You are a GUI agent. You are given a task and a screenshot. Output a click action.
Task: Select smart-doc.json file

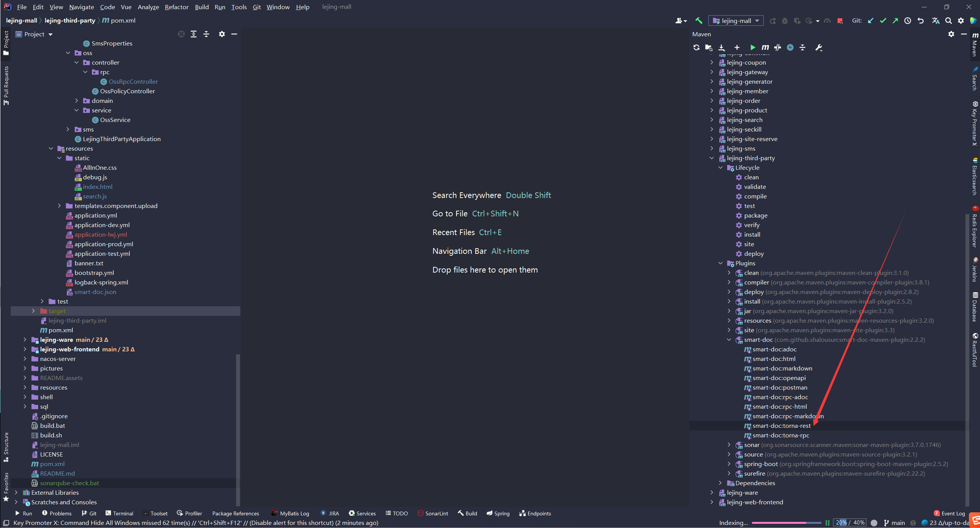pyautogui.click(x=95, y=292)
